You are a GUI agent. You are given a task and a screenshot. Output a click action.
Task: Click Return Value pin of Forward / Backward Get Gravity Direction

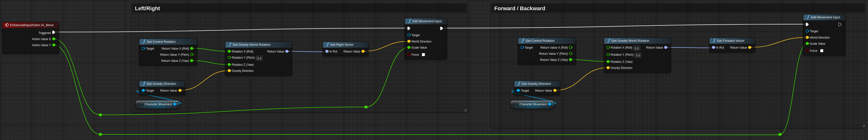tap(555, 90)
